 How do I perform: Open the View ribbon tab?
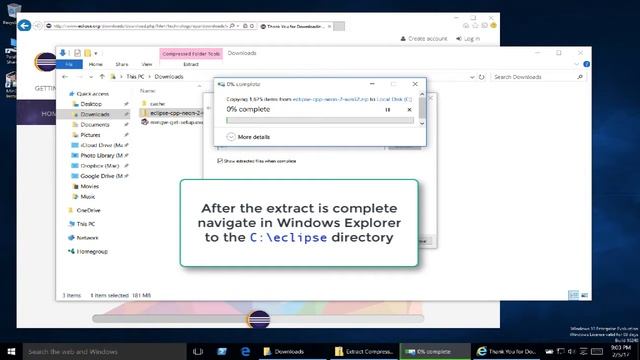point(147,64)
